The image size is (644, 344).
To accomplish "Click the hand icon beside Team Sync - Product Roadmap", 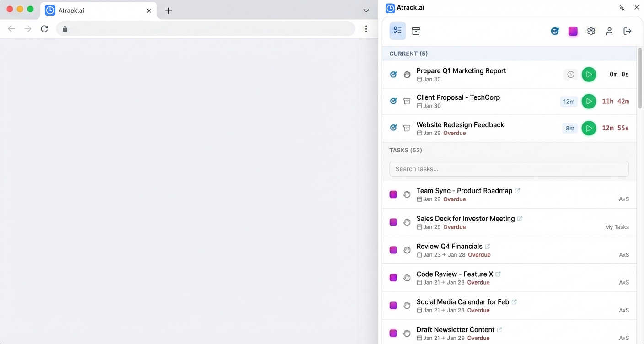I will pyautogui.click(x=407, y=194).
